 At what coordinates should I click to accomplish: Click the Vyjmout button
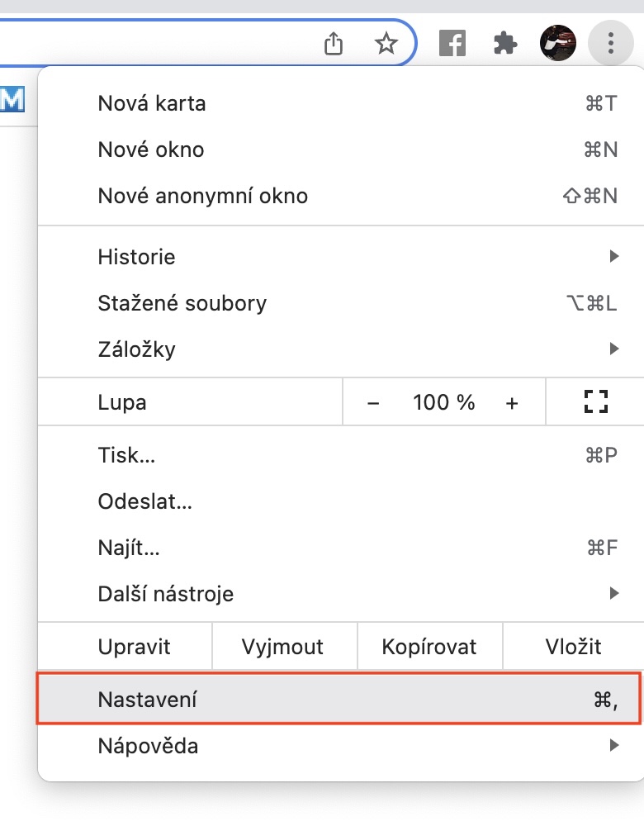pyautogui.click(x=283, y=647)
